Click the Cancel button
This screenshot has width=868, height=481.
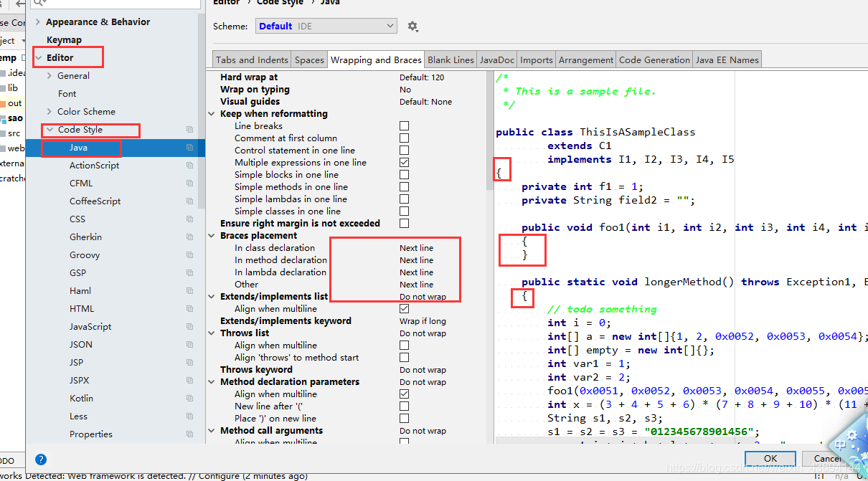coord(826,458)
